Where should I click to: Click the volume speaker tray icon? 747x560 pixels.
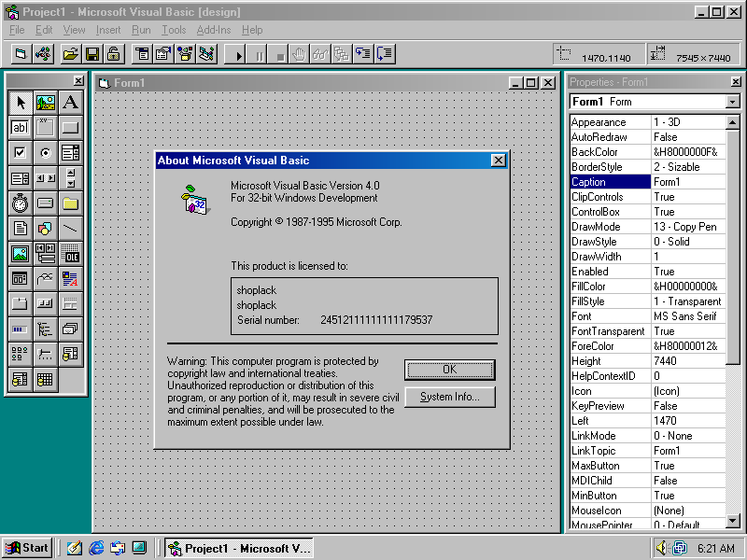[662, 548]
